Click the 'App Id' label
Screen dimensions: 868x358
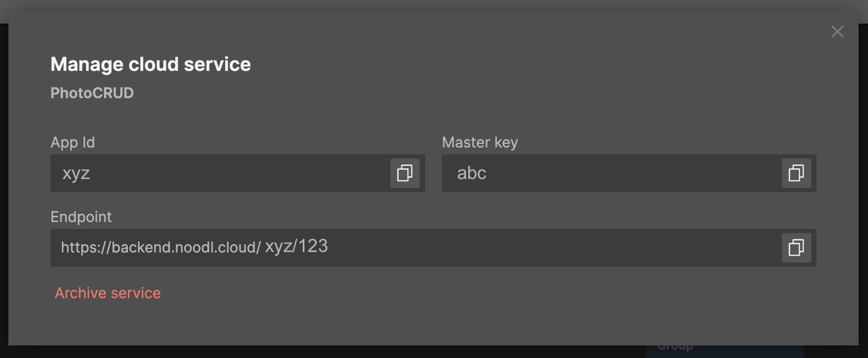click(72, 142)
